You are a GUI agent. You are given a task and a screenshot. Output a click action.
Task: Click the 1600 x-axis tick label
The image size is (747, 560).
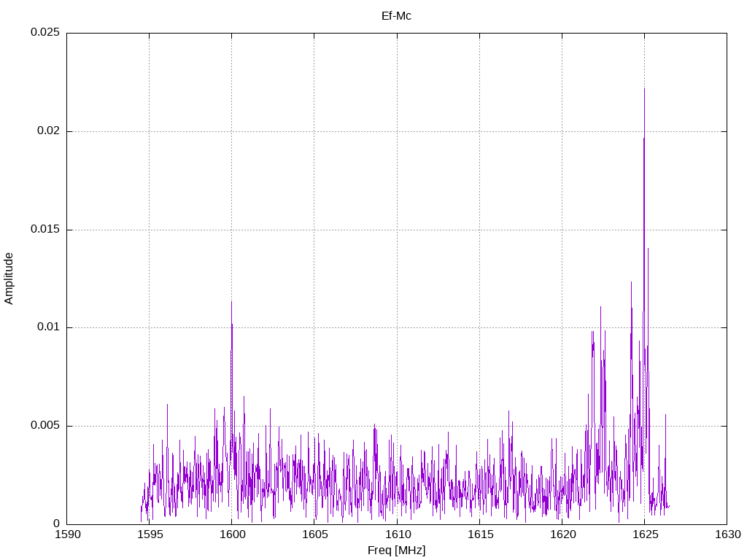[x=233, y=534]
